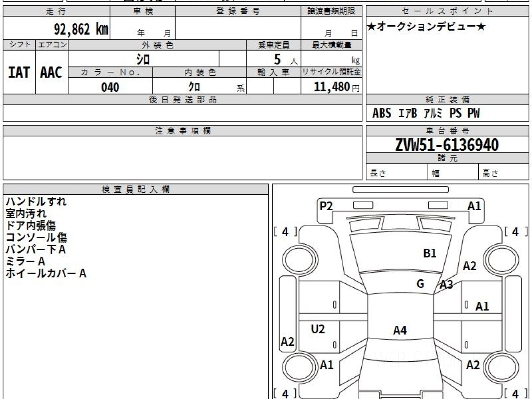The width and height of the screenshot is (532, 399).
Task: Select the ABS equipment entry
Action: click(x=381, y=113)
